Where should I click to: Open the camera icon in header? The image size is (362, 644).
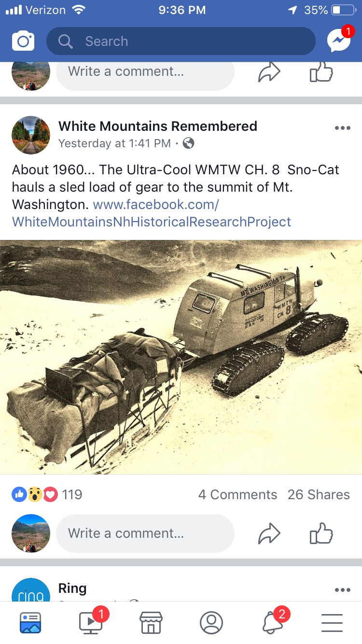[23, 41]
